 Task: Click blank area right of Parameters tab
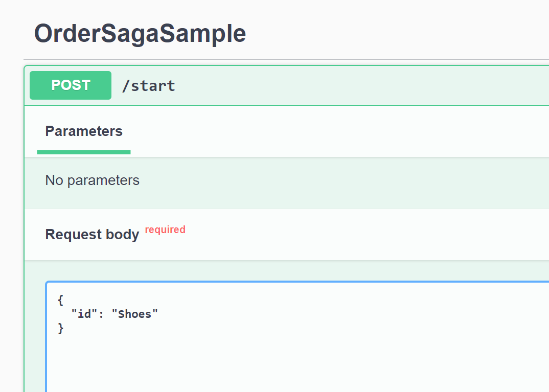tap(332, 131)
